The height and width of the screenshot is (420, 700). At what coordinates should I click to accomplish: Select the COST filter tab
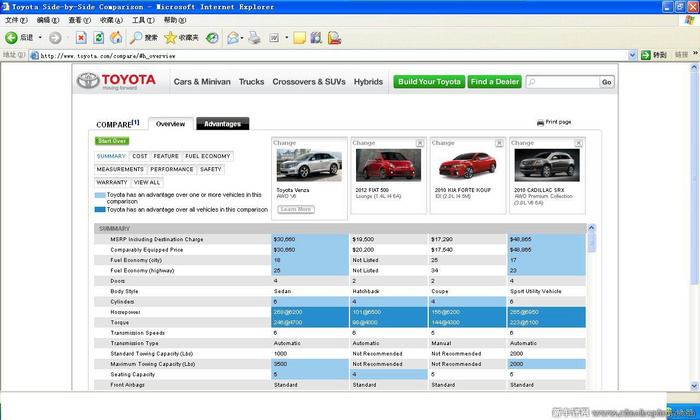tap(140, 156)
